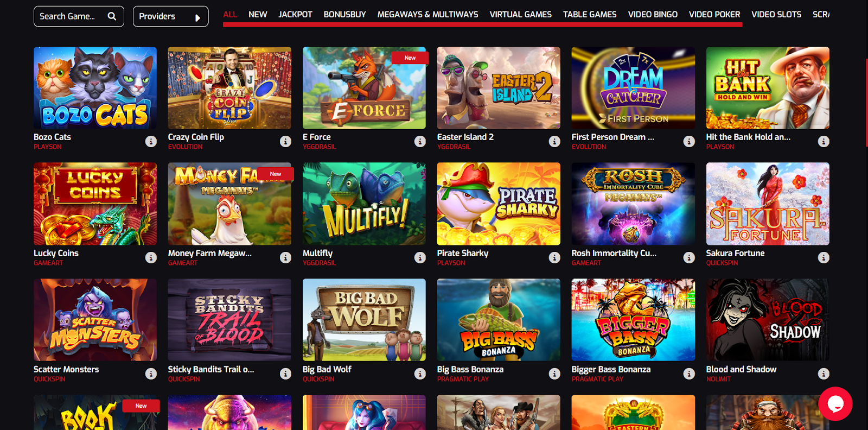Viewport: 868px width, 430px height.
Task: Show info for Crazy Coin Flip
Action: point(285,141)
